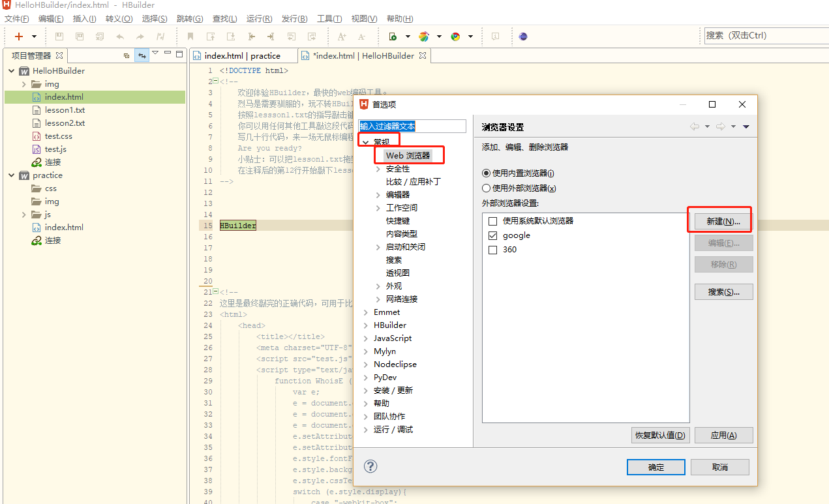Select test.js file in project tree

tap(55, 149)
